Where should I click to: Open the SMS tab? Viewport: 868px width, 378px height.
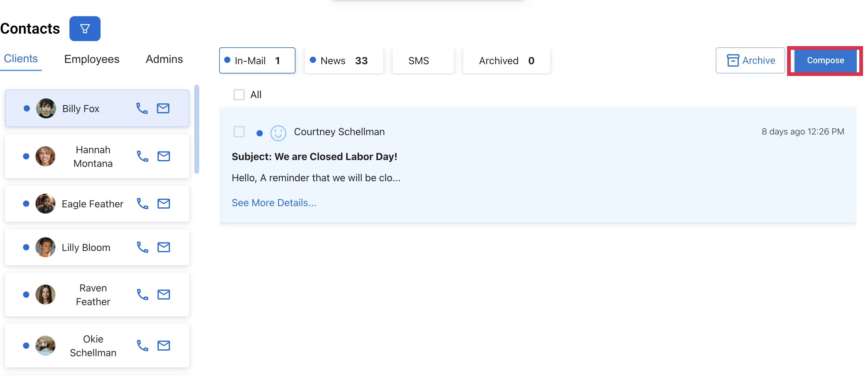point(418,61)
